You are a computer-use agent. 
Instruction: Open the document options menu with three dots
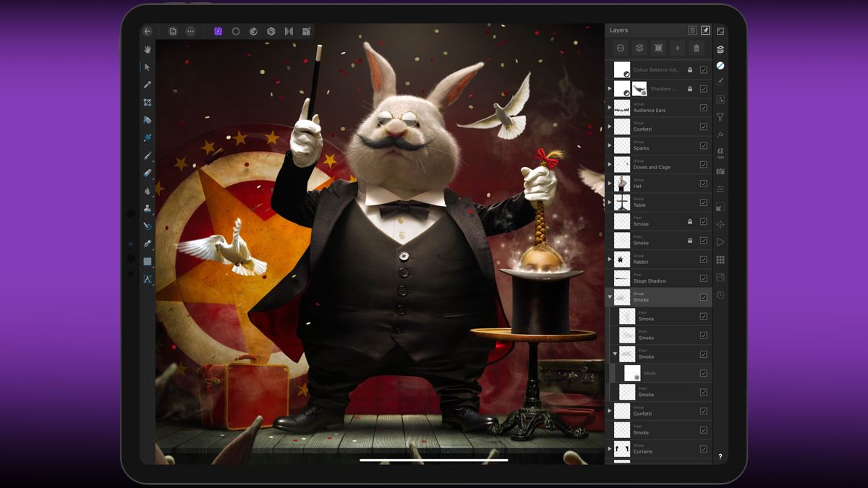190,31
